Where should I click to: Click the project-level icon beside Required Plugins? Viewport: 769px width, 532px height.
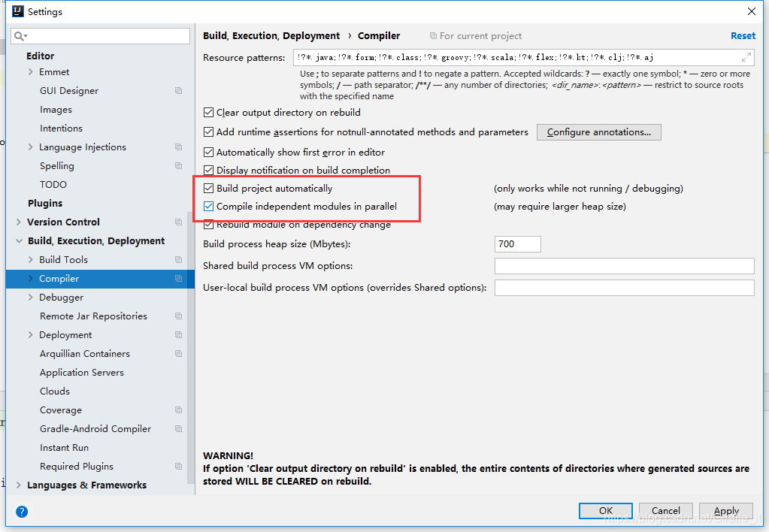[x=178, y=467]
